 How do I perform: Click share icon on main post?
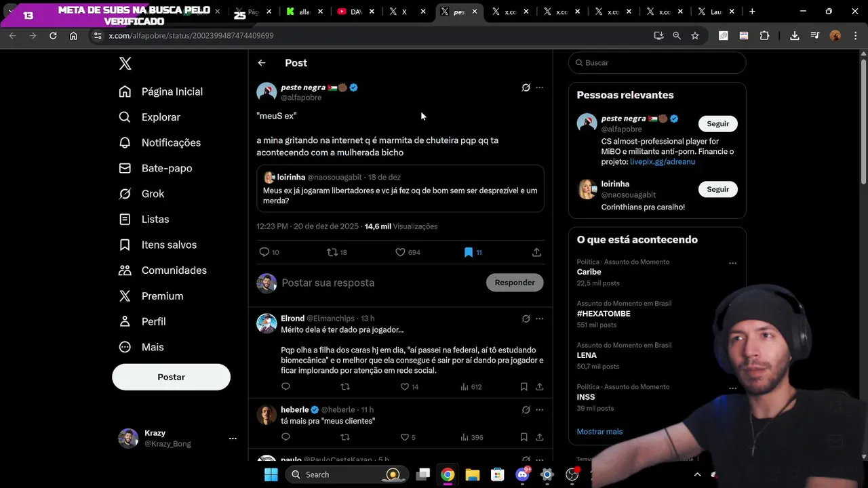[x=536, y=252]
